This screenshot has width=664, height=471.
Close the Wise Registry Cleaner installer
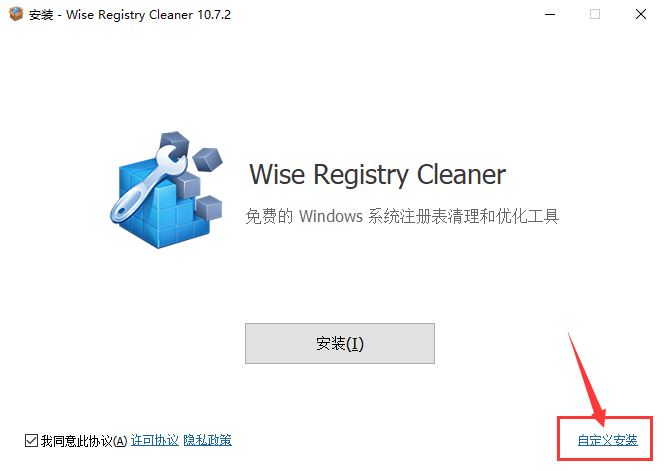(x=641, y=14)
